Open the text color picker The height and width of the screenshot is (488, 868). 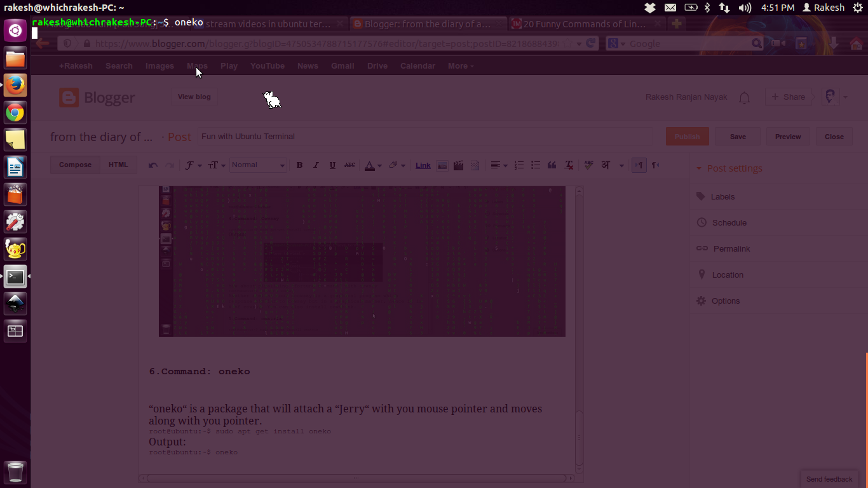tap(372, 165)
